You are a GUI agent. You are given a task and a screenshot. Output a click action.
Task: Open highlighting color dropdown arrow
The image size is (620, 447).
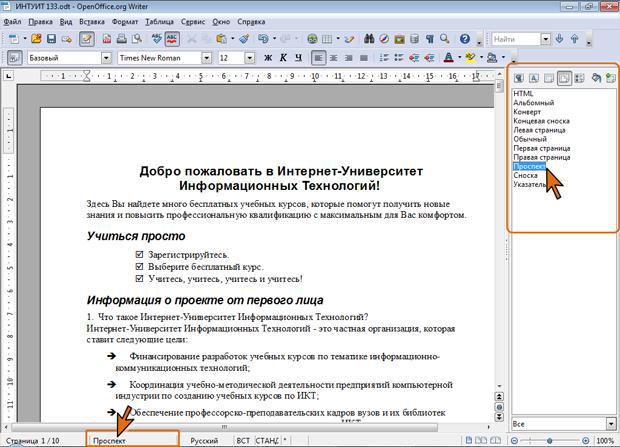click(x=482, y=58)
